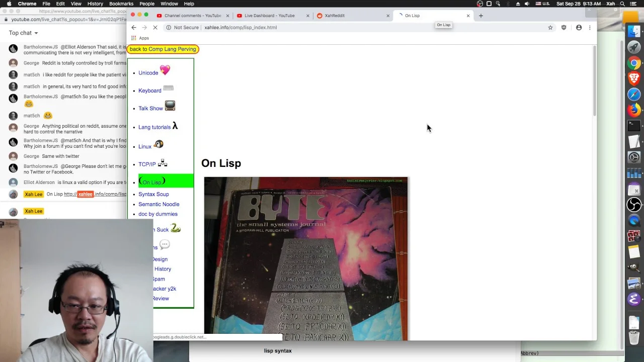Open the Keyboard link in sidebar
Image resolution: width=644 pixels, height=362 pixels.
[x=150, y=90]
